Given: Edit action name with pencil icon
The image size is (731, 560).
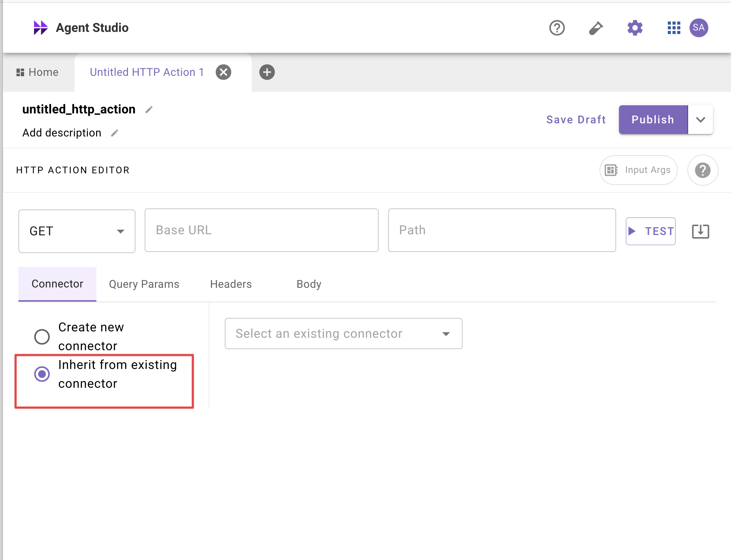Looking at the screenshot, I should point(149,110).
